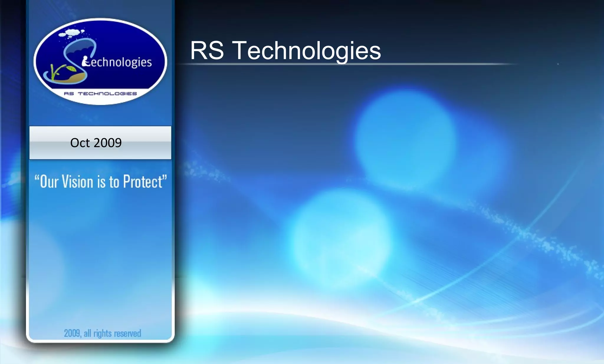Click the 'Our Vision is to Protect' tagline
Viewport: 604px width, 364px height.
point(100,182)
